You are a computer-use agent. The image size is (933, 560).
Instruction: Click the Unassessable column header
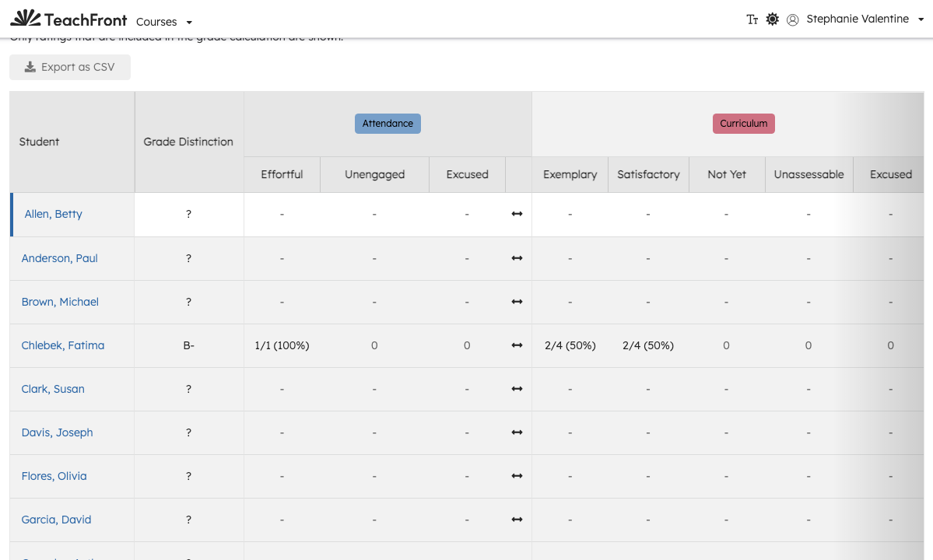pyautogui.click(x=808, y=174)
